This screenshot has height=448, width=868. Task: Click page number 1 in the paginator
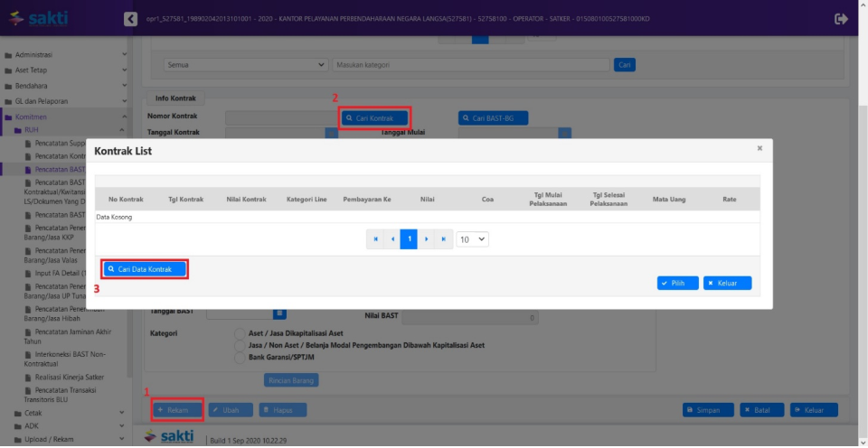coord(409,239)
